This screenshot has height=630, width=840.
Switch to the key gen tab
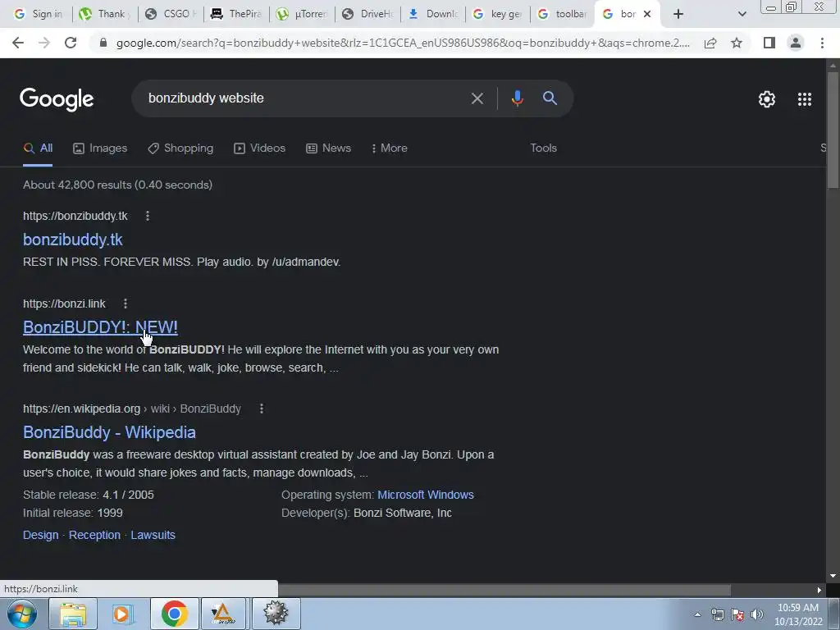tap(498, 14)
